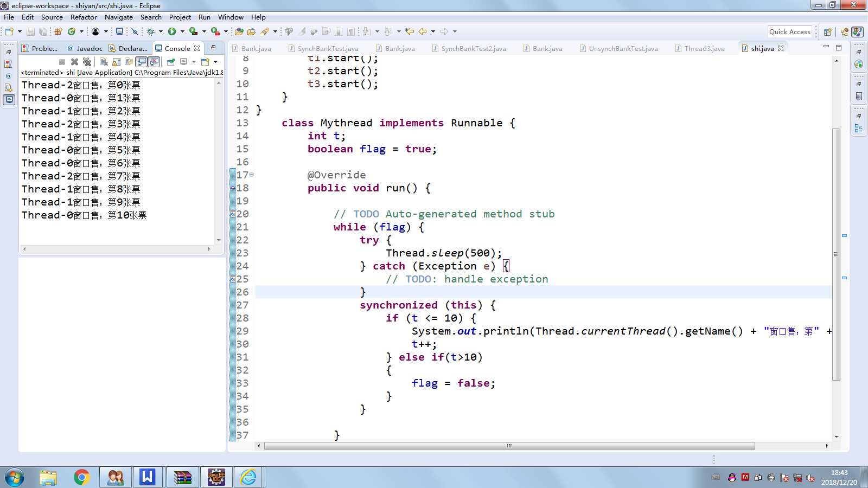Click the upper overview ruler task marker
This screenshot has width=868, height=488.
click(844, 235)
